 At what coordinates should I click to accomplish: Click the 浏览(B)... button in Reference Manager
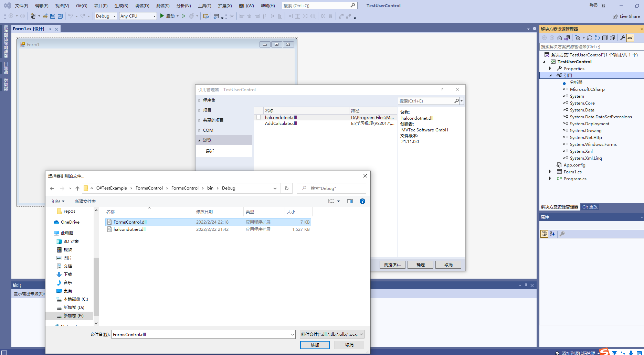pos(392,265)
